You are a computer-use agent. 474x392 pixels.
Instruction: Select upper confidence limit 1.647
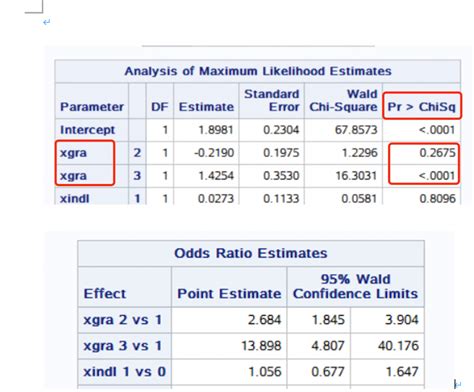[402, 372]
